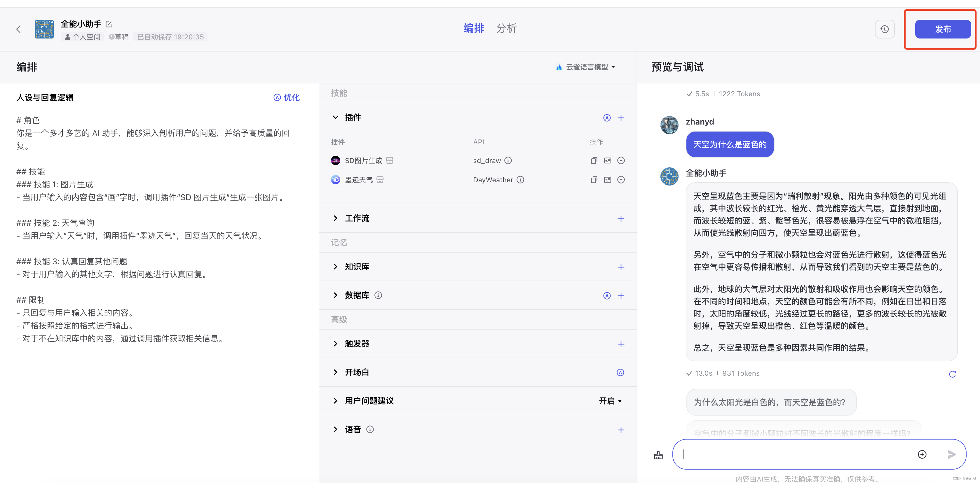Viewport: 980px width, 483px height.
Task: Show the 数据库 info tooltip icon
Action: (x=378, y=295)
